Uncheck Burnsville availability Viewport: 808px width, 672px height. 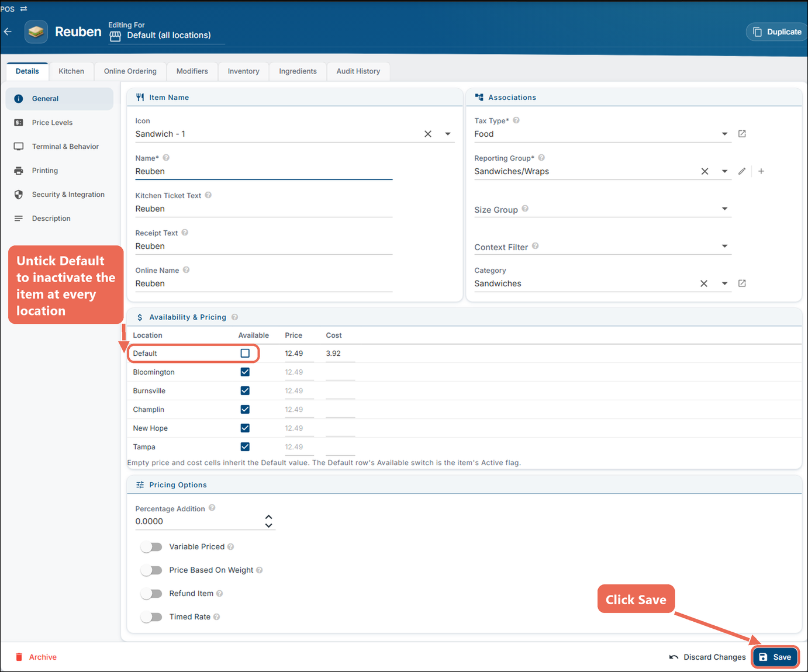245,391
